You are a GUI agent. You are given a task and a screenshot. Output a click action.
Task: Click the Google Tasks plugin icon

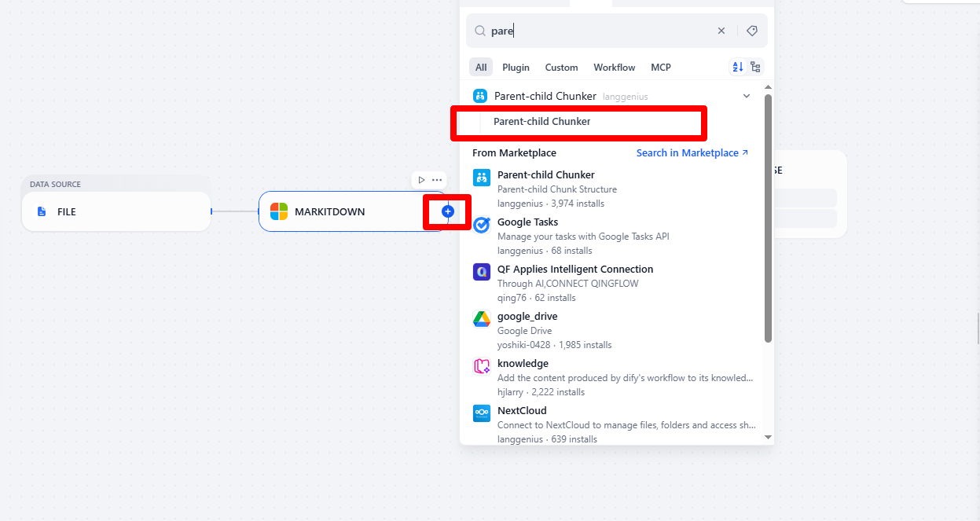point(482,225)
